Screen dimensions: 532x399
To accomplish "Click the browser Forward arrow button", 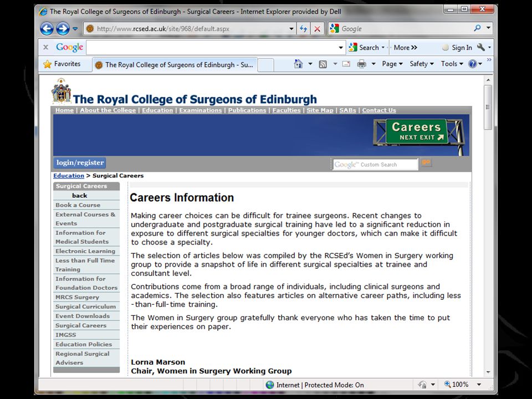I will (x=63, y=29).
